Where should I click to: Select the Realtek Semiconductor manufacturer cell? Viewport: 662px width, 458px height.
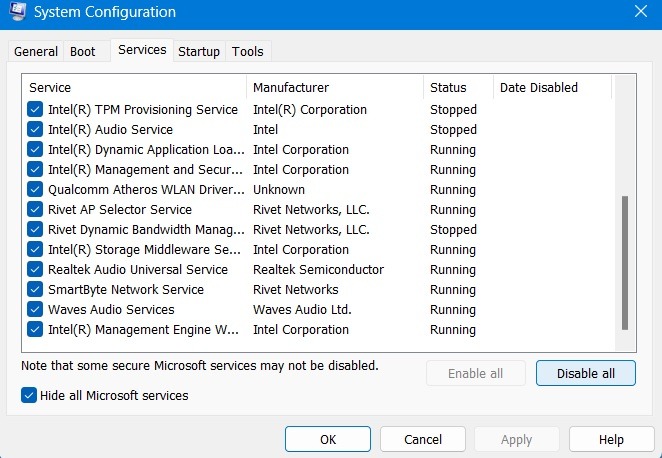click(x=318, y=269)
